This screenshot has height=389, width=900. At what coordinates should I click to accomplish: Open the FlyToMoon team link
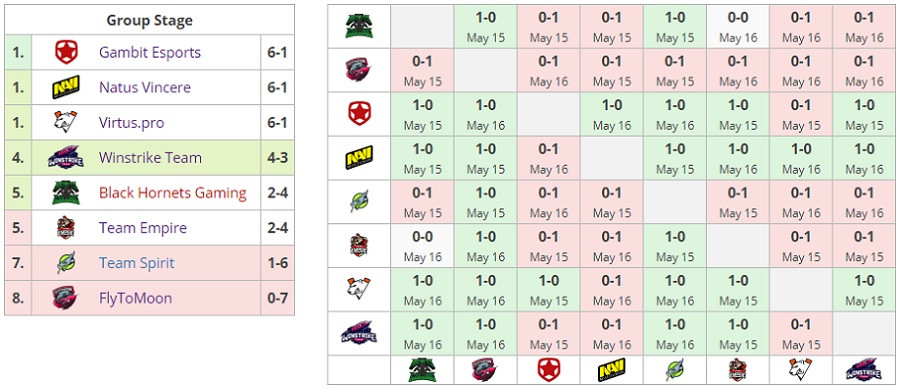pyautogui.click(x=135, y=298)
